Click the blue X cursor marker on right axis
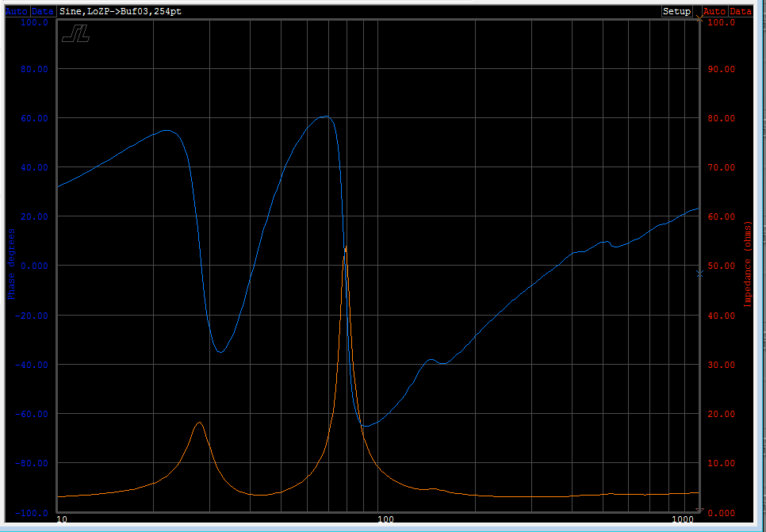The image size is (766, 532). pos(699,274)
